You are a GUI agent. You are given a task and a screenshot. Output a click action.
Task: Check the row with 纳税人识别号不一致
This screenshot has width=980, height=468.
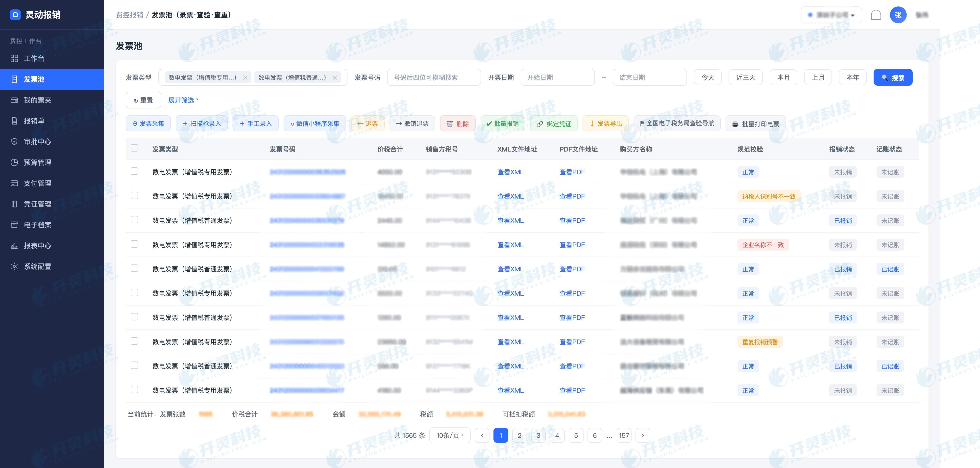[x=134, y=195]
